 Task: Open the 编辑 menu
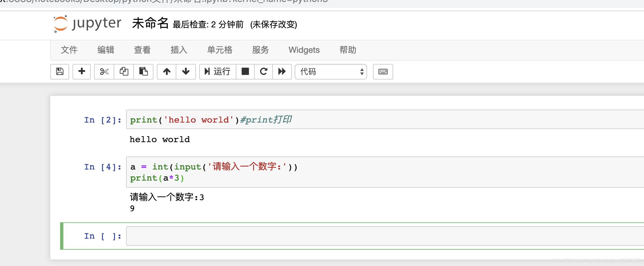pyautogui.click(x=106, y=50)
